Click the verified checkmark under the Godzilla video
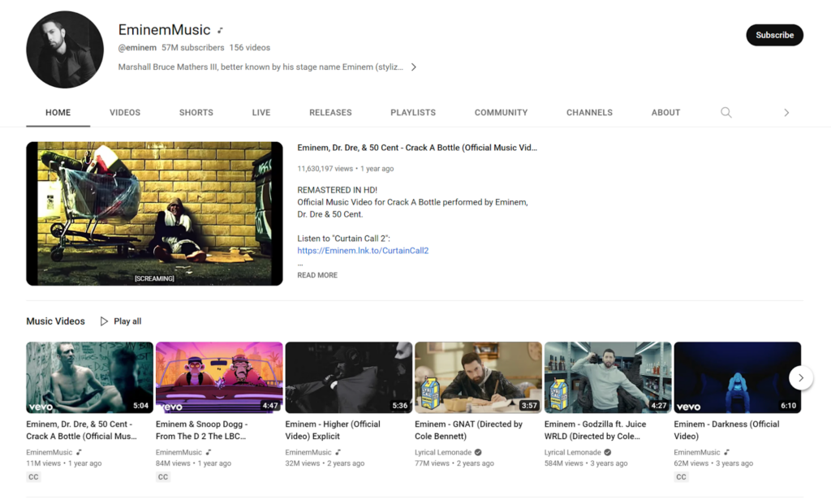Viewport: 831px width, 504px height. coord(607,452)
